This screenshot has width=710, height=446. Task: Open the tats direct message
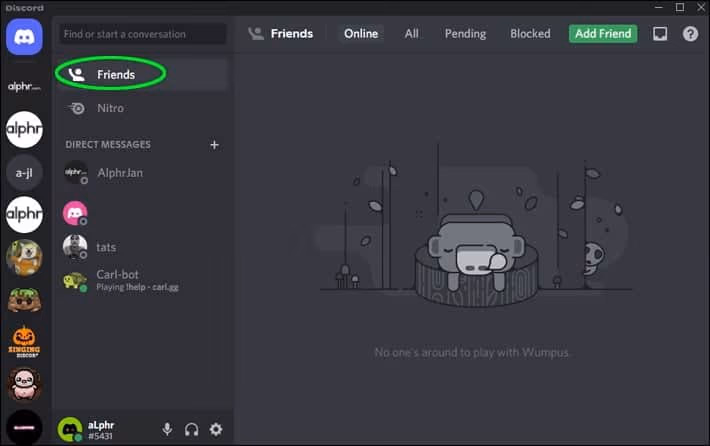point(142,247)
